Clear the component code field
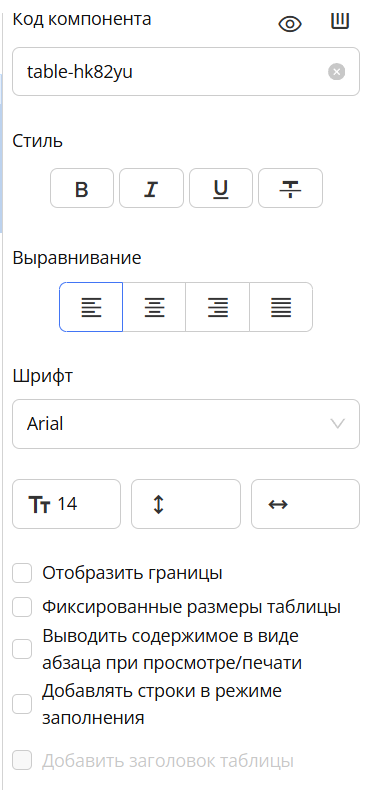This screenshot has width=369, height=790. coord(337,72)
